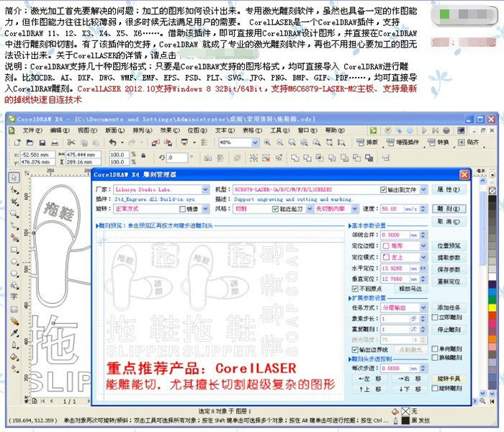Click the Weld shapes property bar icon

[294, 158]
